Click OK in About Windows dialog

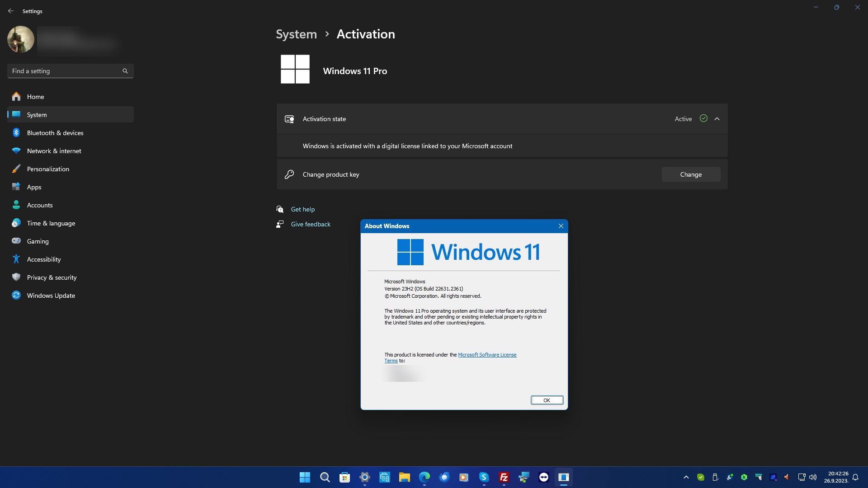(x=547, y=400)
